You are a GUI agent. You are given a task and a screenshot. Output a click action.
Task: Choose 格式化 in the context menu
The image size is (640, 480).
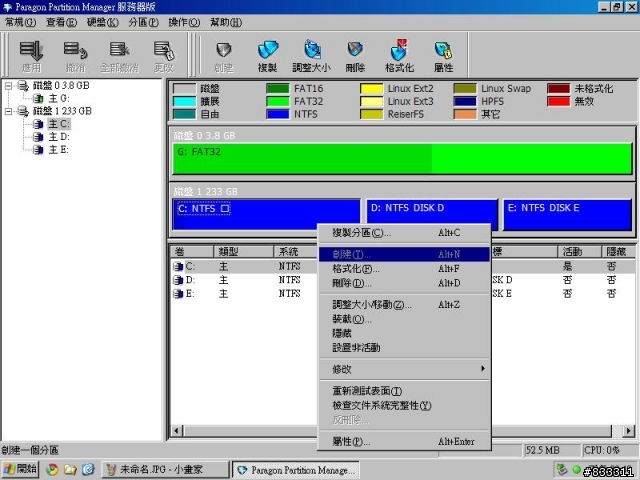(x=404, y=269)
